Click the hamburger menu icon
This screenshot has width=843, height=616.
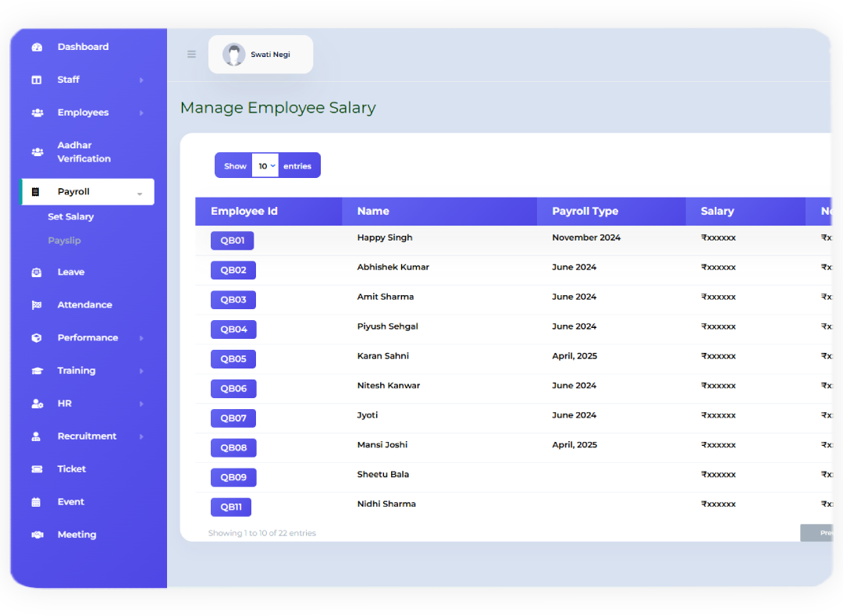pos(191,53)
